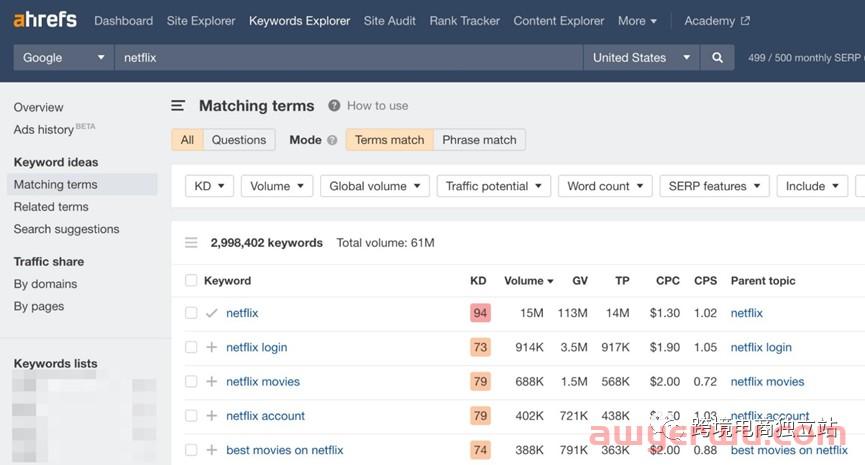Check the netflix movies row checkbox
Image resolution: width=865 pixels, height=465 pixels.
(191, 382)
